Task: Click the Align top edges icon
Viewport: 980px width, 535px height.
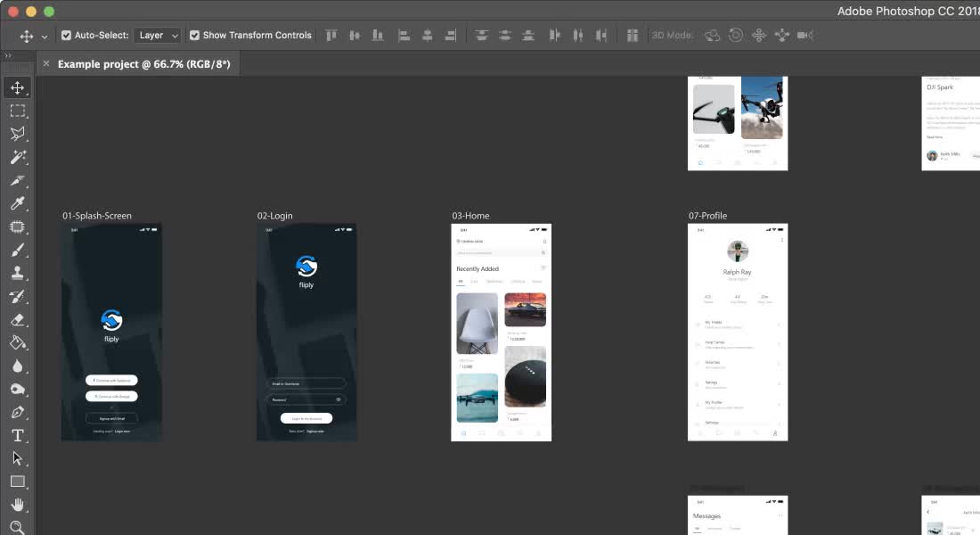Action: 331,35
